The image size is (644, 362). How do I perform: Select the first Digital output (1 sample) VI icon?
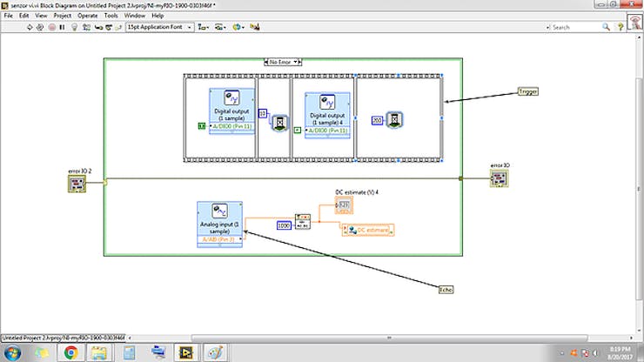(231, 97)
